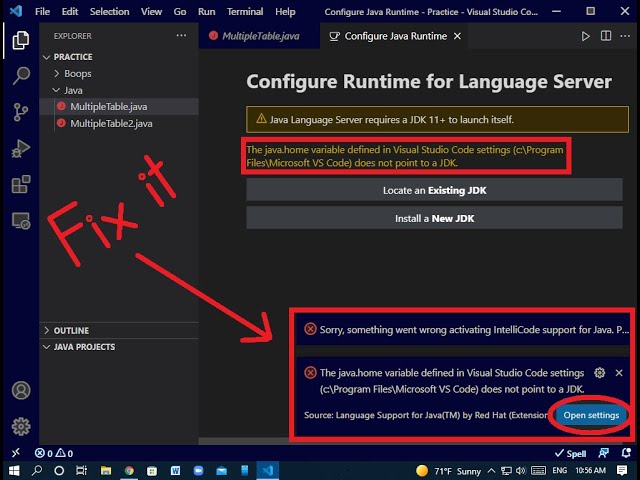Screen dimensions: 640x480
Task: Open the Windows Start menu
Action: 14,471
